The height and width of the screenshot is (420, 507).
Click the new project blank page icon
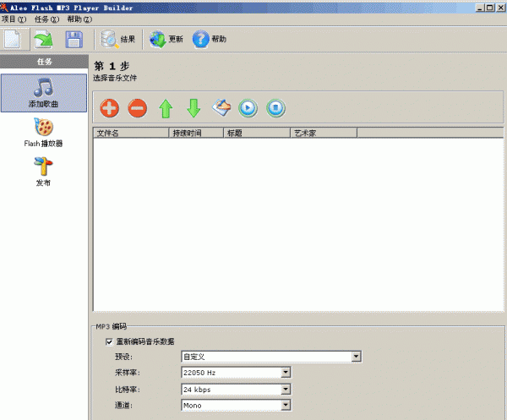(x=13, y=39)
